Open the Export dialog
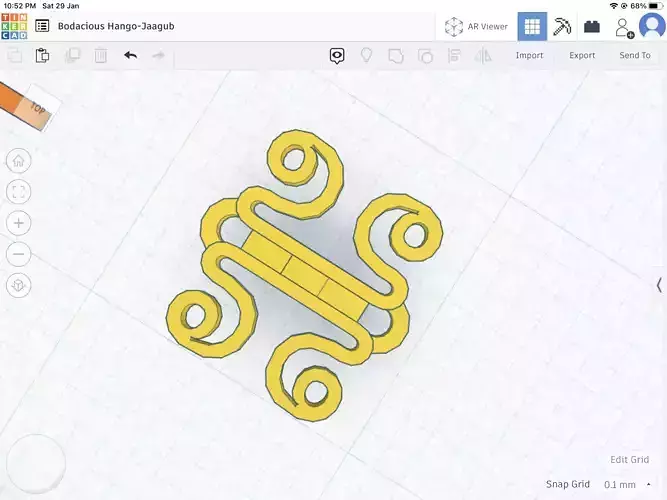 pyautogui.click(x=582, y=55)
